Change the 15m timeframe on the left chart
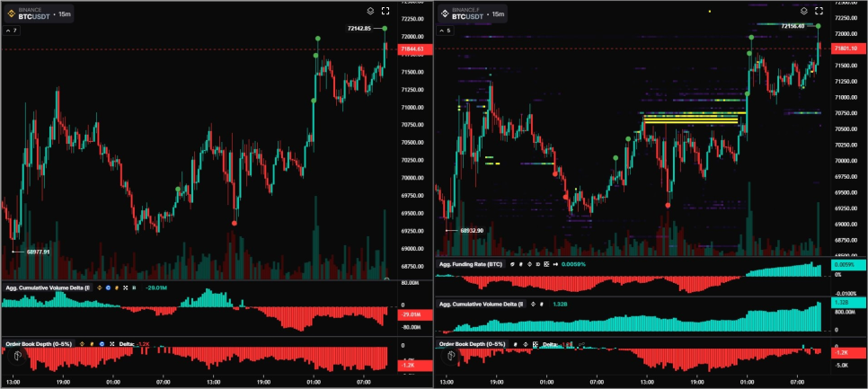This screenshot has height=389, width=868. pos(65,16)
